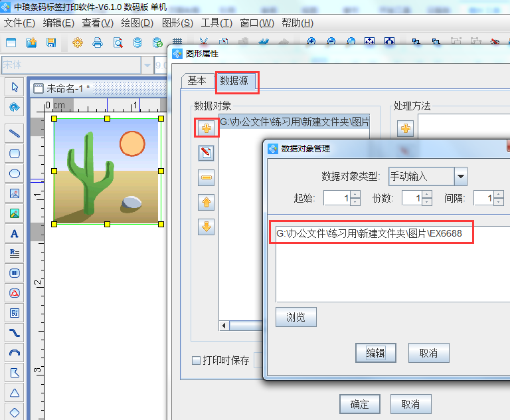Decrease the 份数 value with down stepper
Screen dimensions: 510x420
(x=428, y=201)
